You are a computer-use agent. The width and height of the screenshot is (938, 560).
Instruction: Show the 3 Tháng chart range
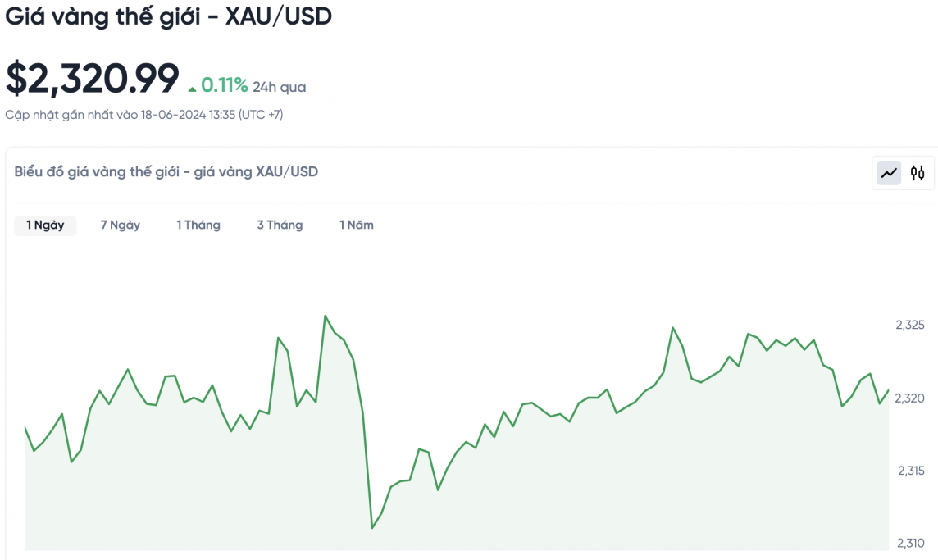280,225
